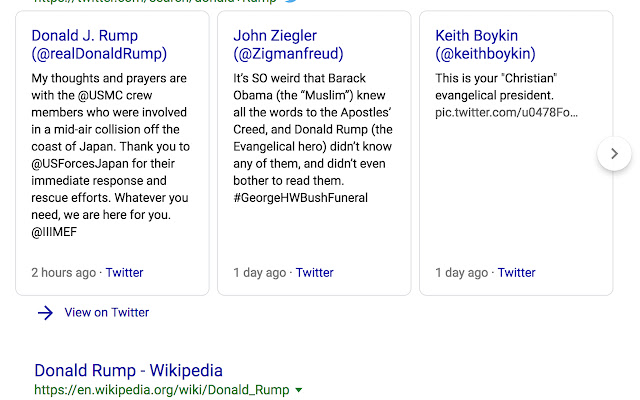Click the @IIIMEF mention text
640x400 pixels.
coord(54,232)
